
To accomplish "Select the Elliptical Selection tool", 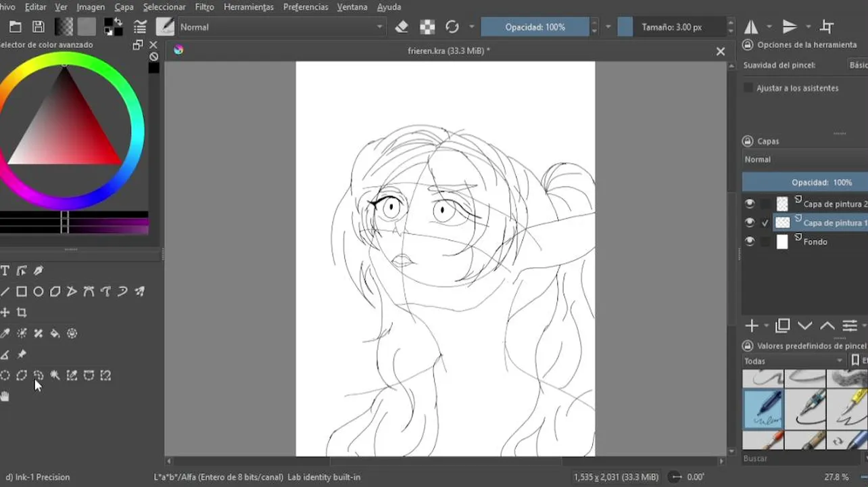I will point(5,375).
